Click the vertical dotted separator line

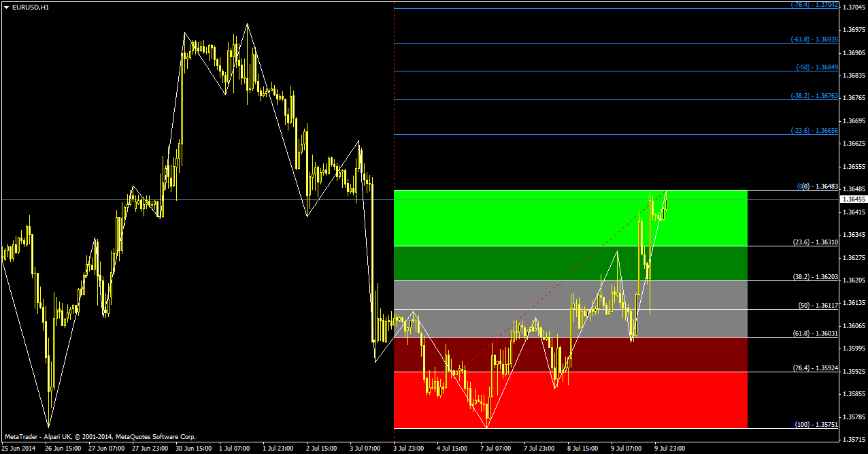click(x=395, y=102)
